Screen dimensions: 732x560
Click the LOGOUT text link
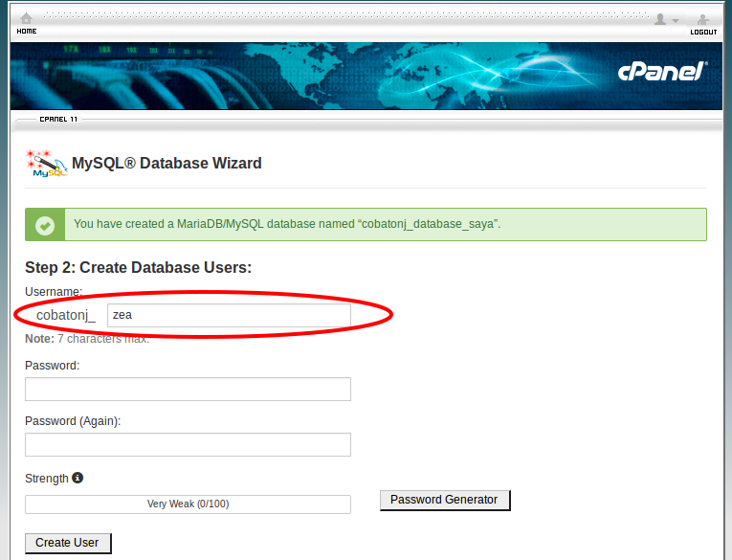[703, 33]
